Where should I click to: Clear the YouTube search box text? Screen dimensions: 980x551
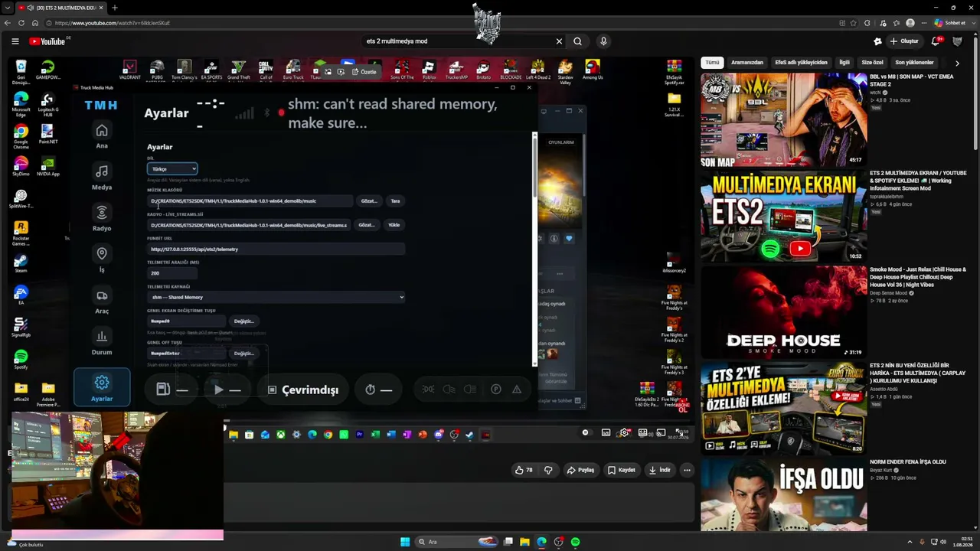pyautogui.click(x=559, y=41)
